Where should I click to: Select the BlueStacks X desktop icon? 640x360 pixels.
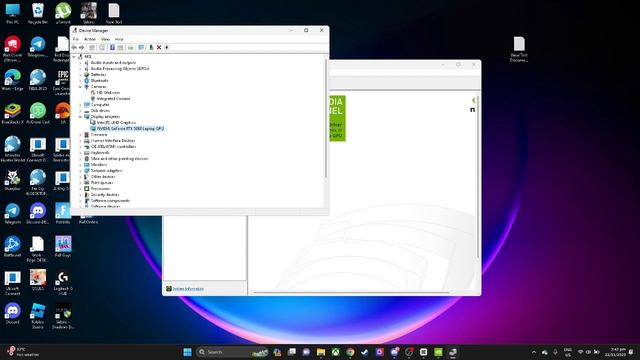pyautogui.click(x=12, y=113)
